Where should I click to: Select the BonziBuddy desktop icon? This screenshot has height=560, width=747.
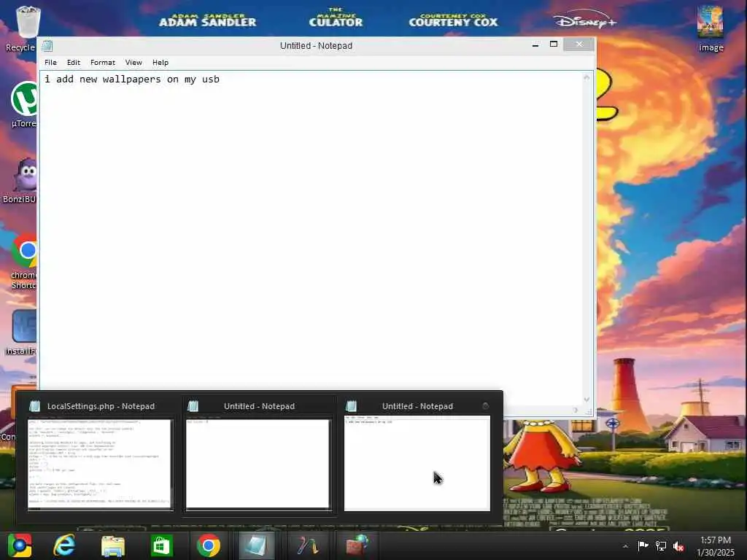coord(21,181)
